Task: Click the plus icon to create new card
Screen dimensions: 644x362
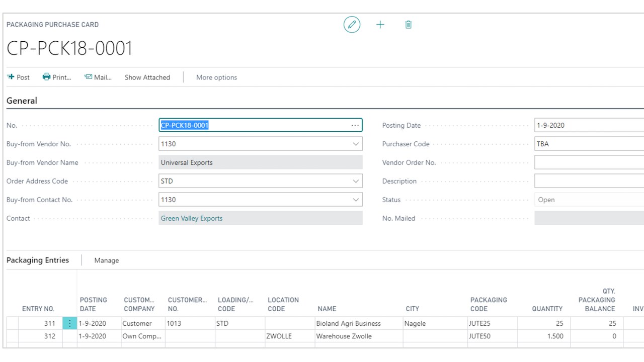Action: tap(380, 25)
